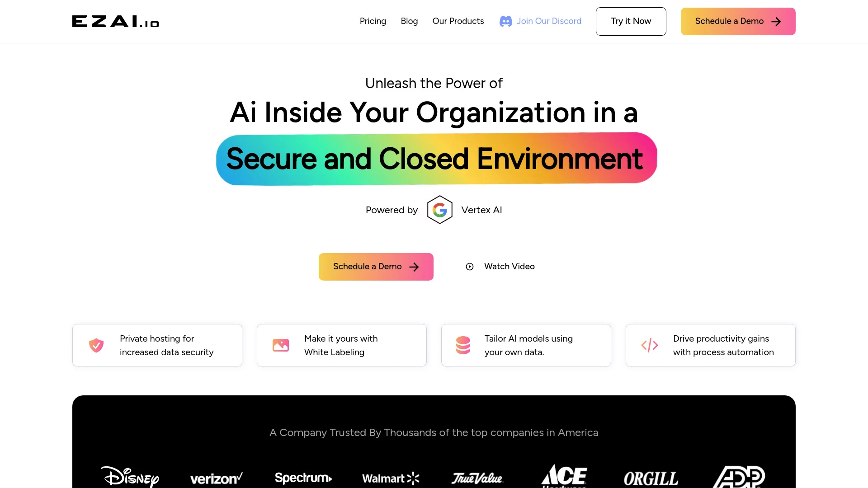Click the Google Vertex AI hexagon icon
The image size is (868, 488).
439,209
